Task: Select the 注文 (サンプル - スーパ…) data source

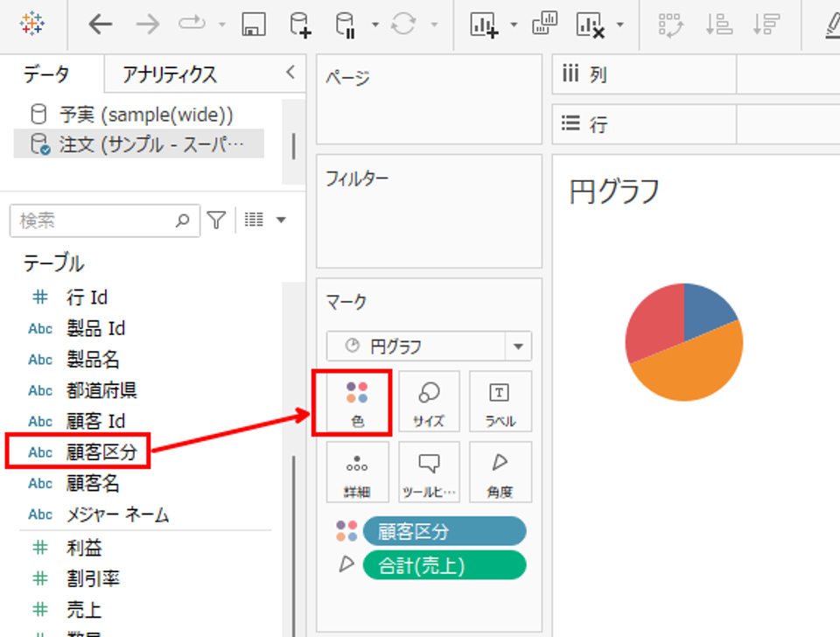Action: tap(139, 143)
